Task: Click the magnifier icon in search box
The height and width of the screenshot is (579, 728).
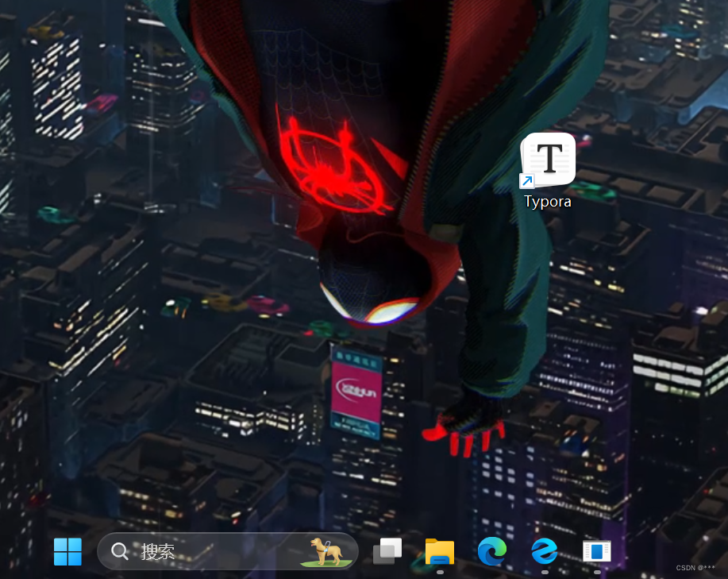Action: (x=120, y=552)
